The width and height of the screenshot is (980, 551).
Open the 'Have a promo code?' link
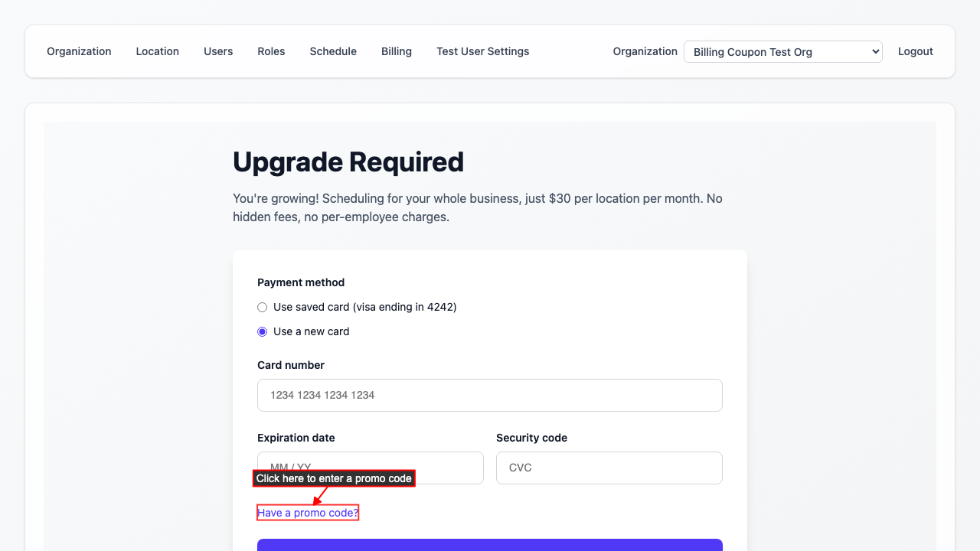[308, 513]
